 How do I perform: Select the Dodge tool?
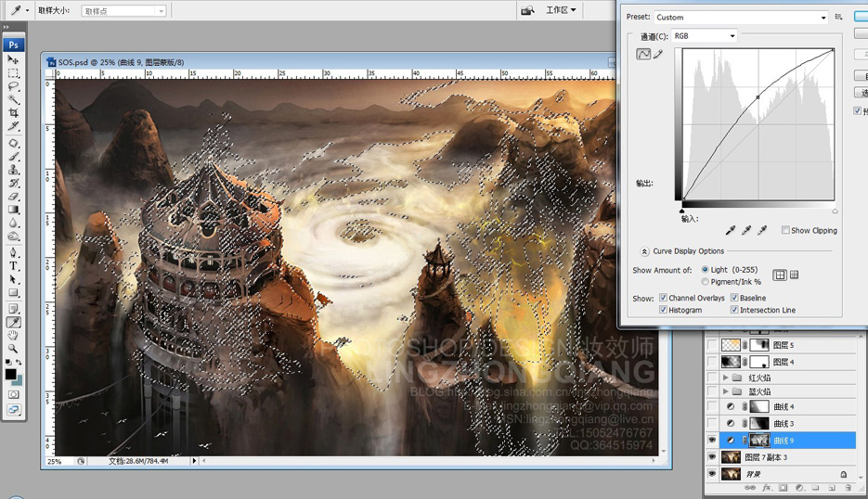tap(13, 237)
